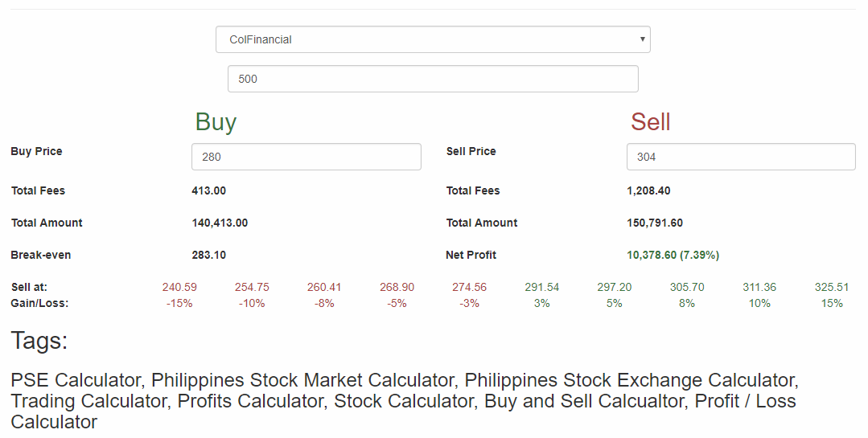Click the 297.20 sell-at value
Viewport: 868px width, 438px height.
click(x=615, y=287)
